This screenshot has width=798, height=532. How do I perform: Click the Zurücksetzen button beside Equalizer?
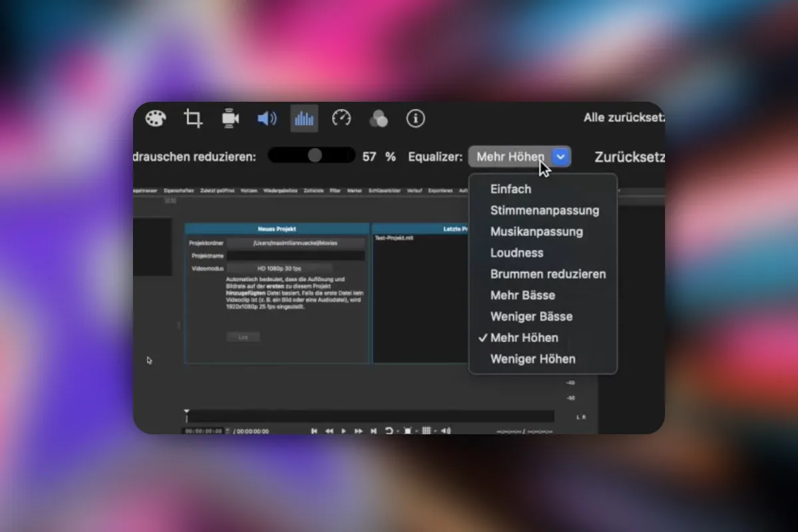pyautogui.click(x=630, y=158)
